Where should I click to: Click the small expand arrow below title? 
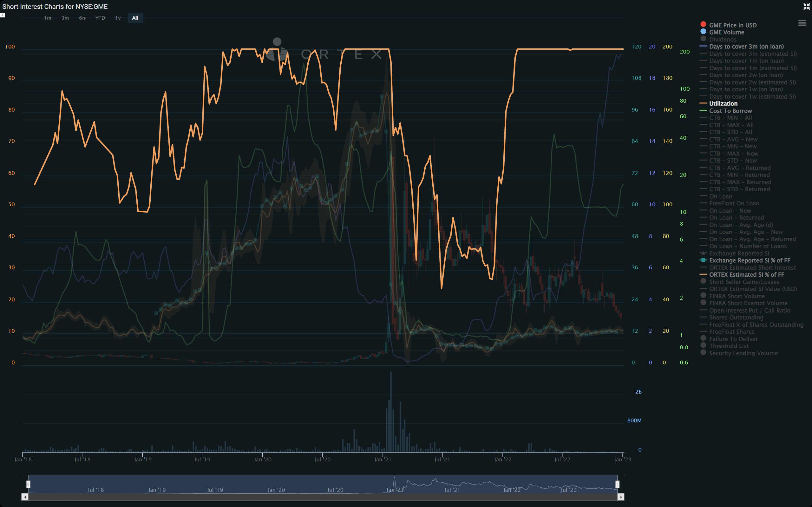tap(2, 15)
